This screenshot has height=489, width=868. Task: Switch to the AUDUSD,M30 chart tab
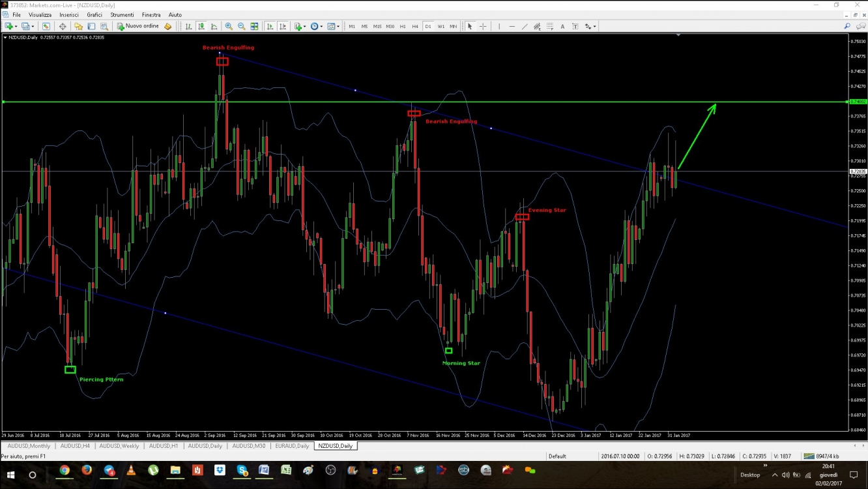point(249,446)
